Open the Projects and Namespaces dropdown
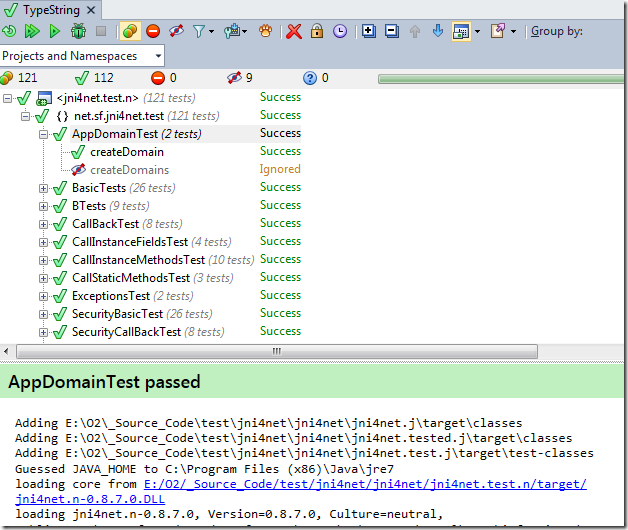 (82, 56)
